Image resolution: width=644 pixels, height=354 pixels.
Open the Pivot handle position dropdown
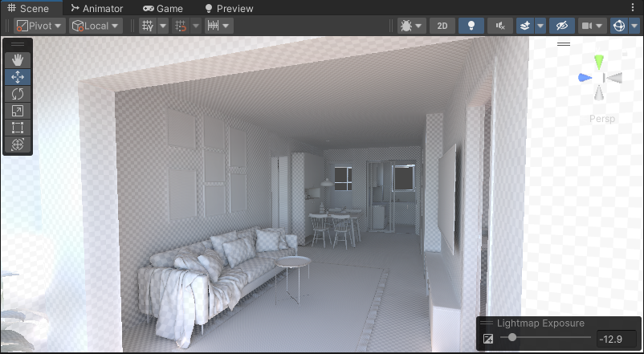tap(39, 26)
